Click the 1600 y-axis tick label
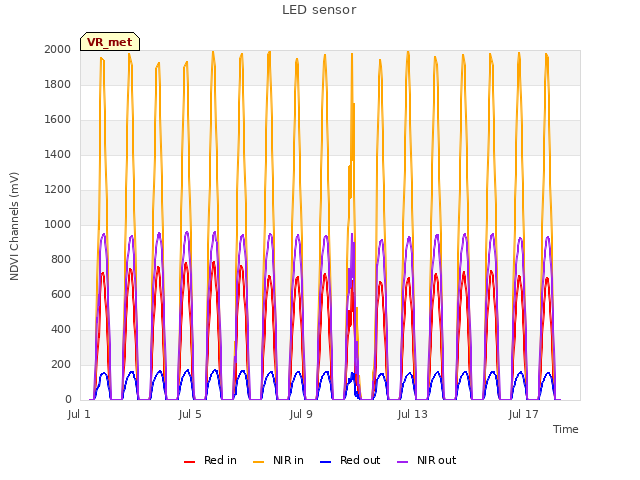The width and height of the screenshot is (640, 480). point(58,120)
